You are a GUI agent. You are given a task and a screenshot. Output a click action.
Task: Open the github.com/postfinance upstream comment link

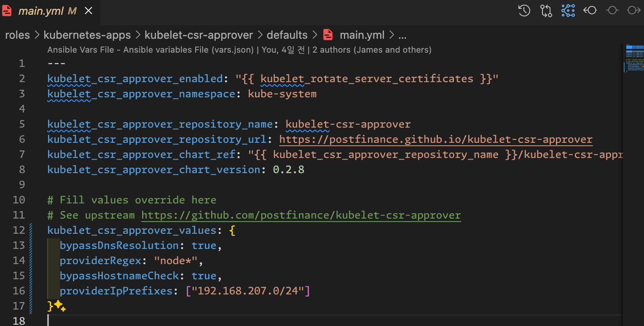click(x=301, y=215)
